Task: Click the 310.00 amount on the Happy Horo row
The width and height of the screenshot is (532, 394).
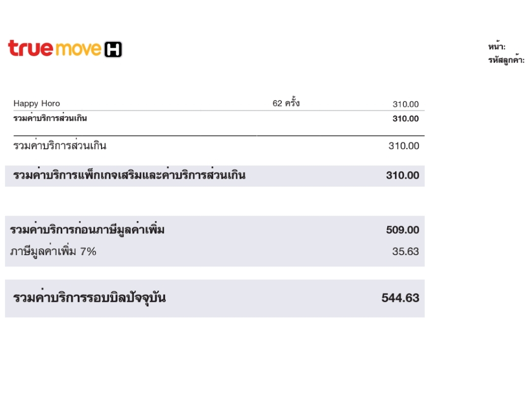Action: point(405,104)
